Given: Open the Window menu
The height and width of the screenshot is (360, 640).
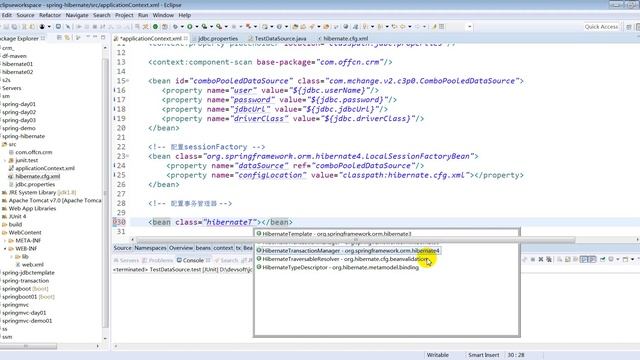Looking at the screenshot, I should pos(163,15).
